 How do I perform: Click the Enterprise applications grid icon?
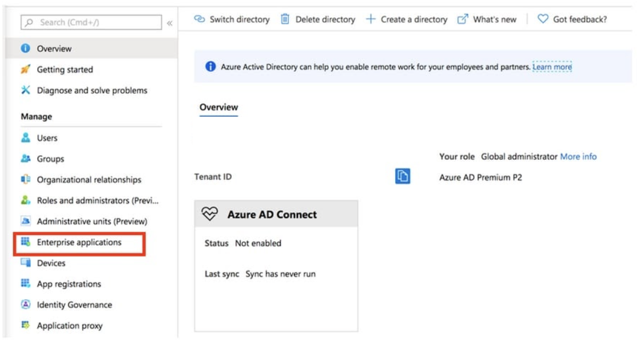click(26, 242)
